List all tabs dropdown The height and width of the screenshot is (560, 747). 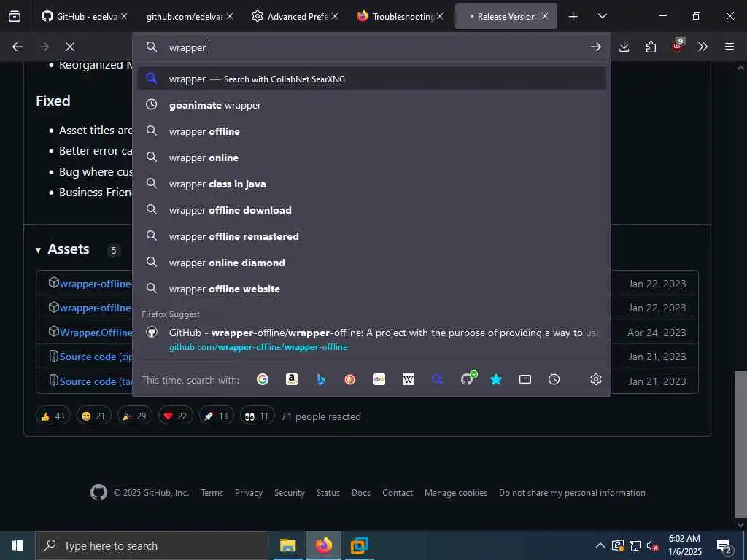tap(603, 16)
